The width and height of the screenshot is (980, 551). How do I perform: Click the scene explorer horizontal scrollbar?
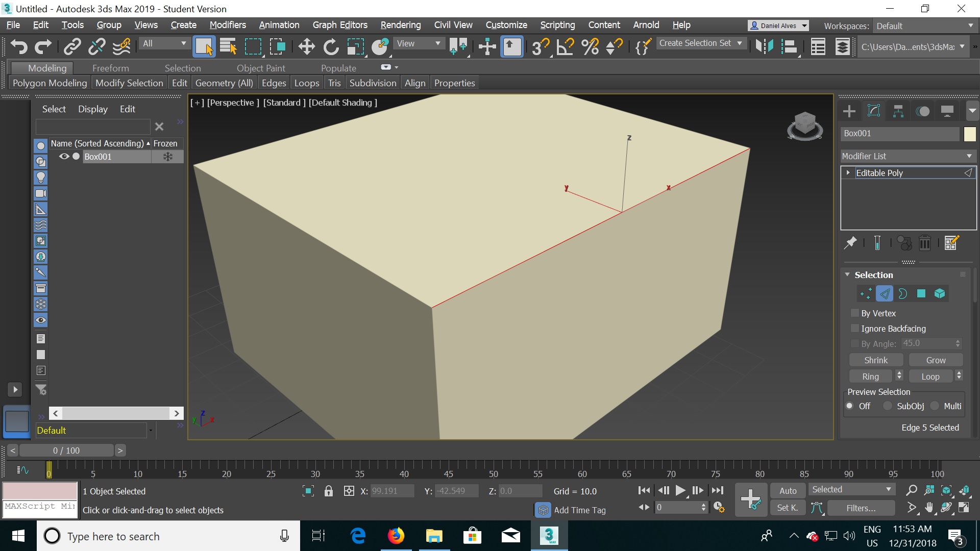point(116,413)
